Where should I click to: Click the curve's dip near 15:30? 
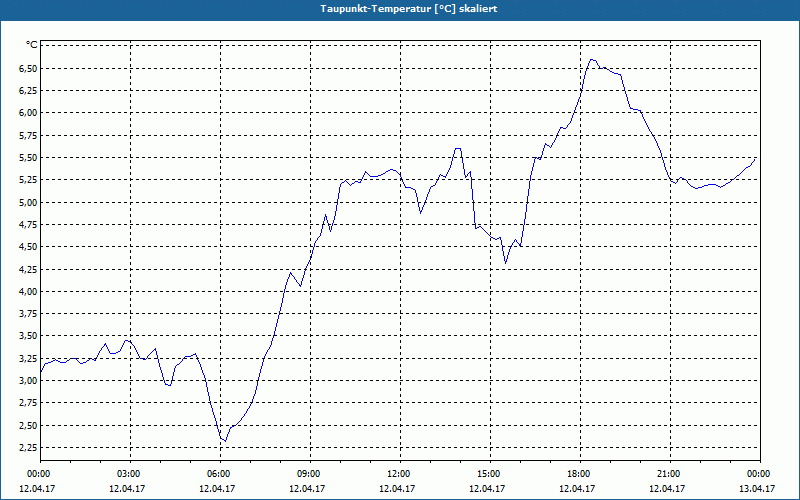[505, 263]
